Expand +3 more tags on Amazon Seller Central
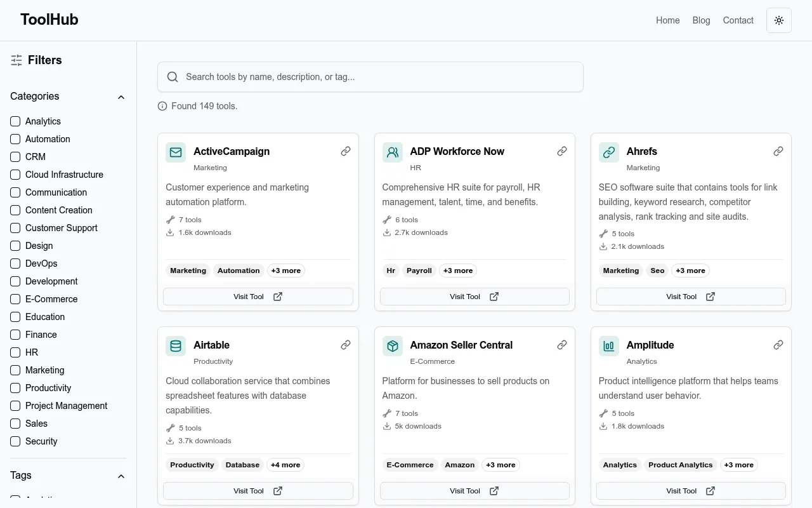Image resolution: width=812 pixels, height=508 pixels. click(501, 465)
